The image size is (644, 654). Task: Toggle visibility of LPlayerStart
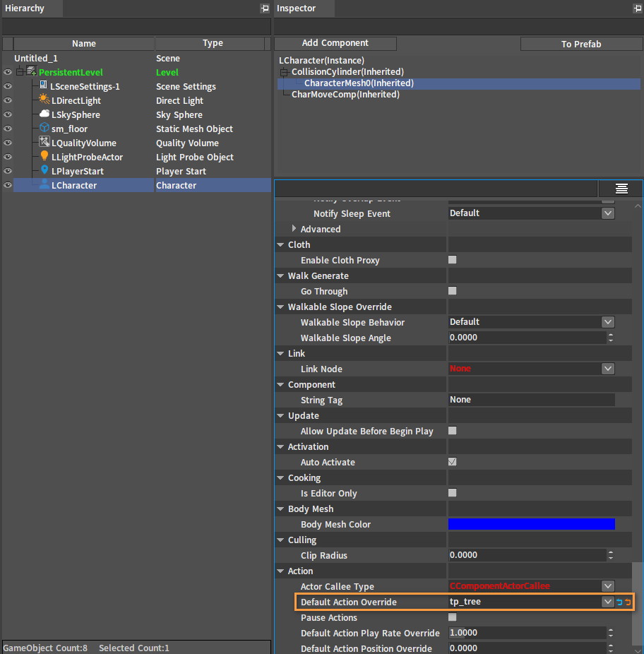8,171
